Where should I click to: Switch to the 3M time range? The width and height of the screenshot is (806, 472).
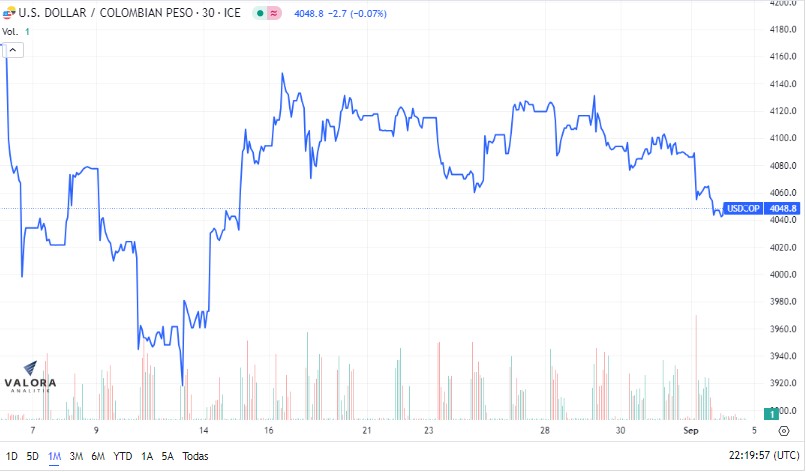pos(76,456)
